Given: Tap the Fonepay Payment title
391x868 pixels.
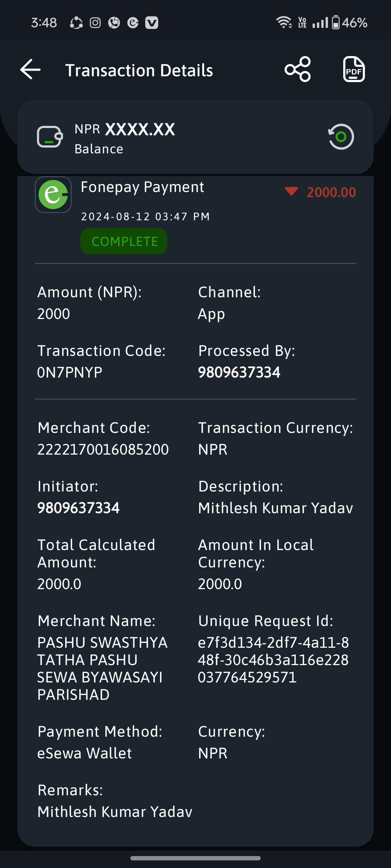Looking at the screenshot, I should [x=142, y=187].
